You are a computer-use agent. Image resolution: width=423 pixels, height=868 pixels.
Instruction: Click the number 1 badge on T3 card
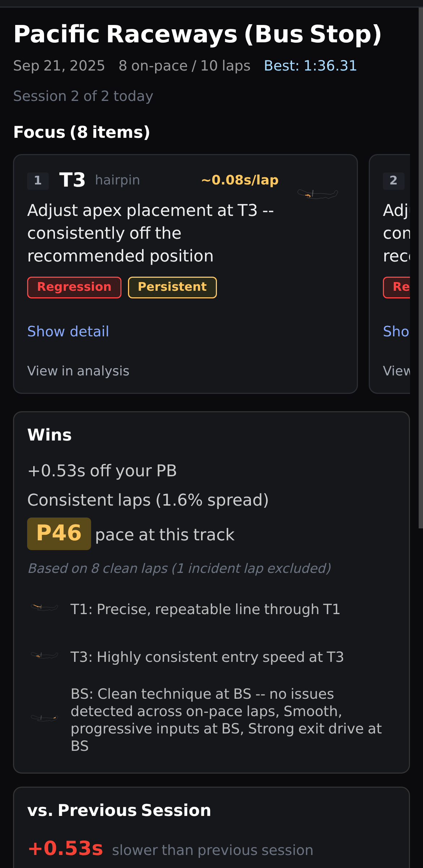tap(38, 180)
